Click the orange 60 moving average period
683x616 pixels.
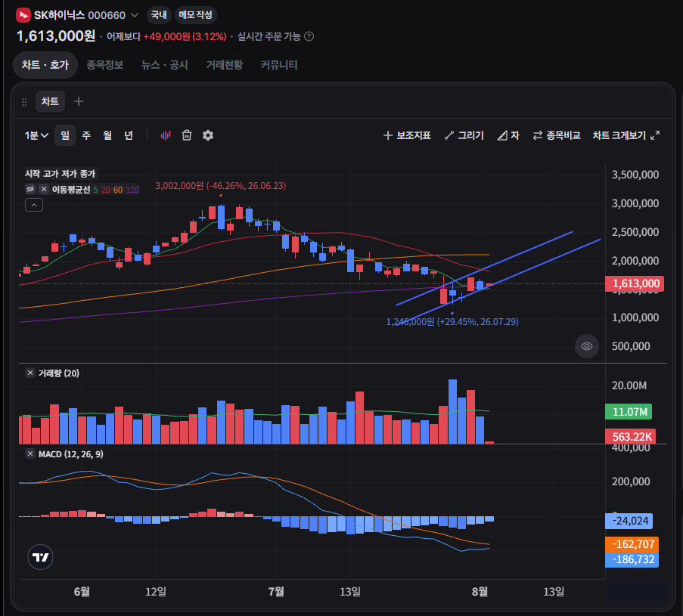pos(117,190)
